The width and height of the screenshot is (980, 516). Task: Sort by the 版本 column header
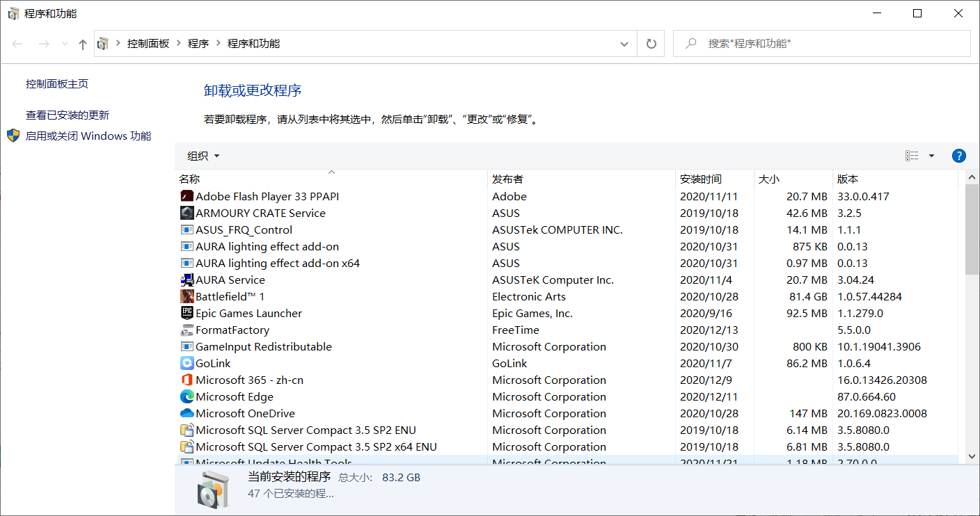(895, 179)
